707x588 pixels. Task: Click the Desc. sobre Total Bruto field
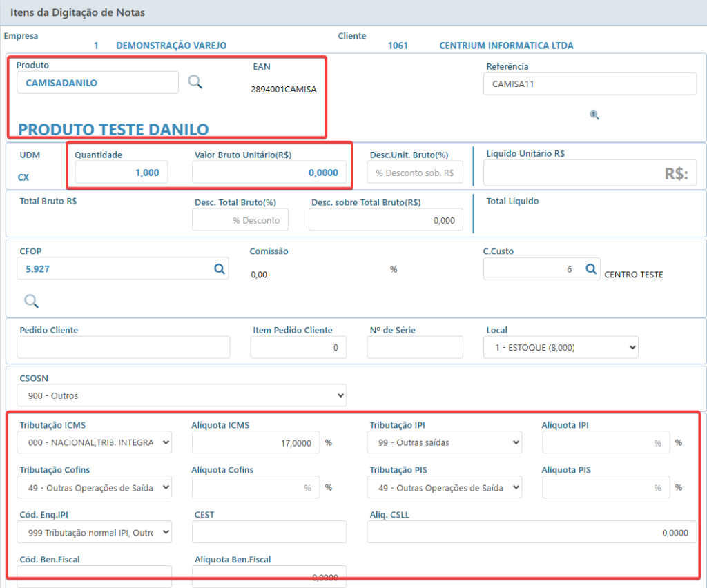coord(385,220)
